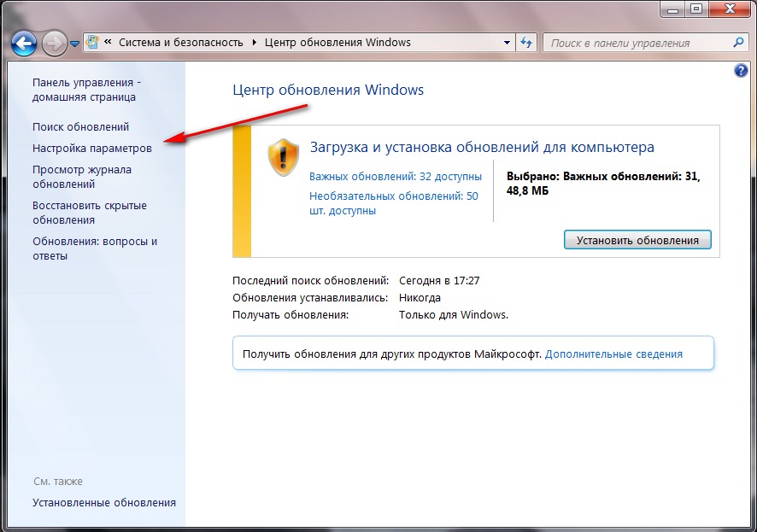This screenshot has height=532, width=757.
Task: Click the 'Только для Windows.' value
Action: click(x=454, y=315)
